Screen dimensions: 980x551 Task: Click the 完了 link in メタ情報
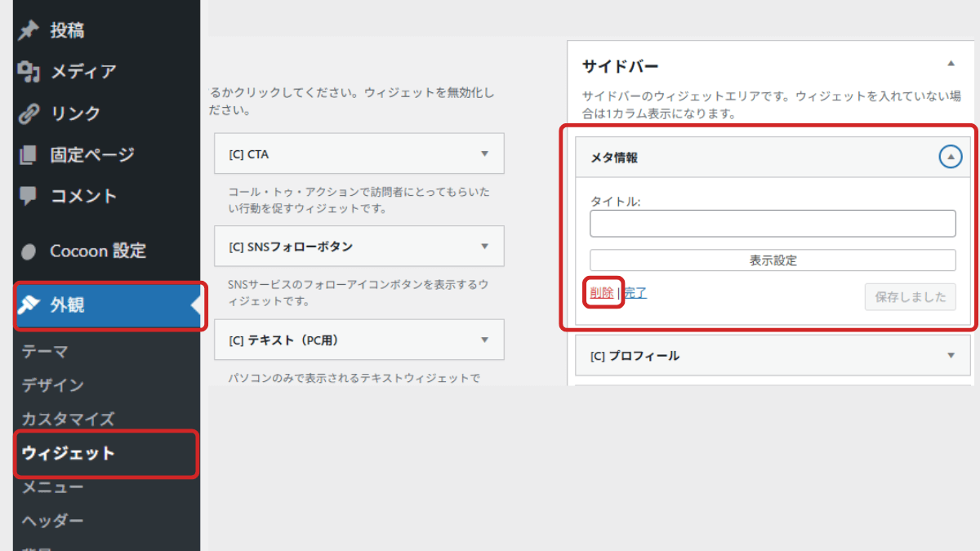tap(635, 293)
